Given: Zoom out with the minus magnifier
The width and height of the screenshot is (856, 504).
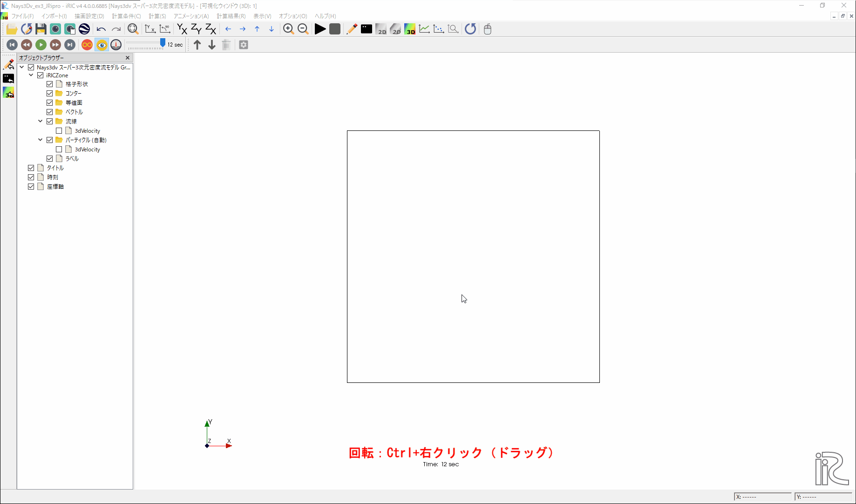Looking at the screenshot, I should point(303,29).
